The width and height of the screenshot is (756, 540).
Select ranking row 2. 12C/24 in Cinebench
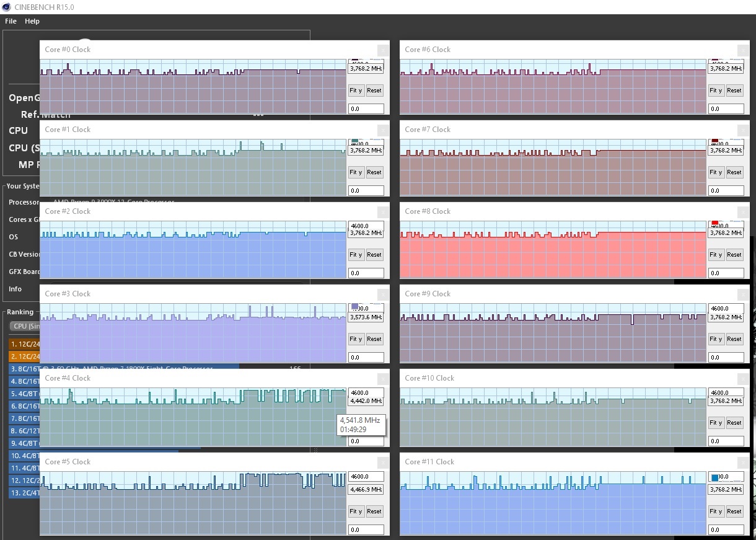click(x=24, y=356)
